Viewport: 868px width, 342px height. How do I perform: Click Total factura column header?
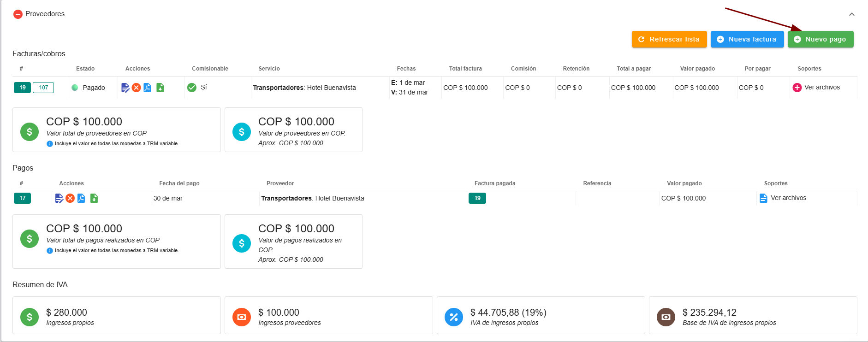pyautogui.click(x=465, y=69)
